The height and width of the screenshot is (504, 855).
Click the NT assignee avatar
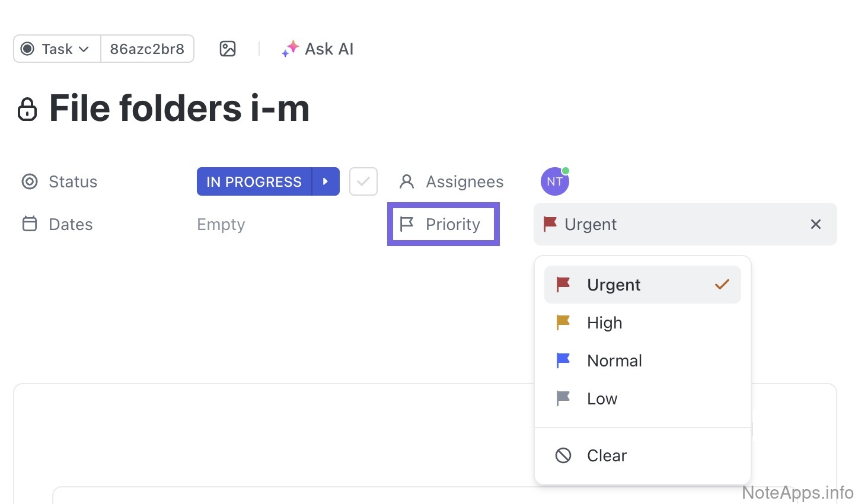point(554,181)
